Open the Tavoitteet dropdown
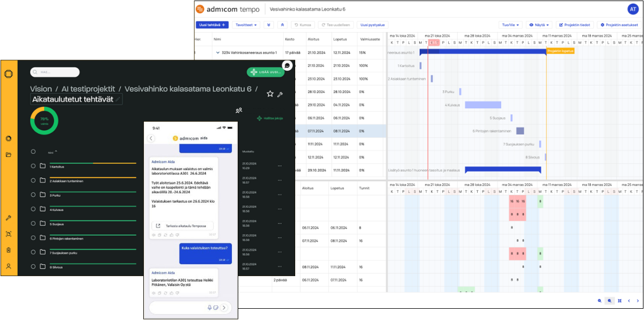Image resolution: width=644 pixels, height=320 pixels. (x=246, y=25)
